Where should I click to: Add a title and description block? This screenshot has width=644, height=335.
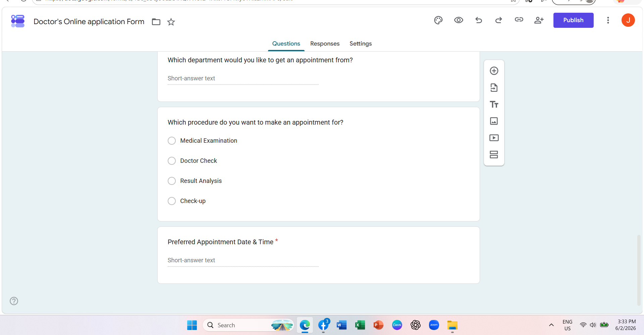[494, 104]
